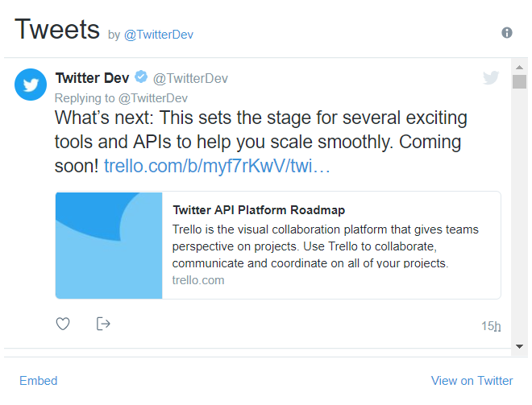Viewport: 532px width, 405px height.
Task: Open the 15h timestamp of the tweet
Action: pyautogui.click(x=490, y=326)
